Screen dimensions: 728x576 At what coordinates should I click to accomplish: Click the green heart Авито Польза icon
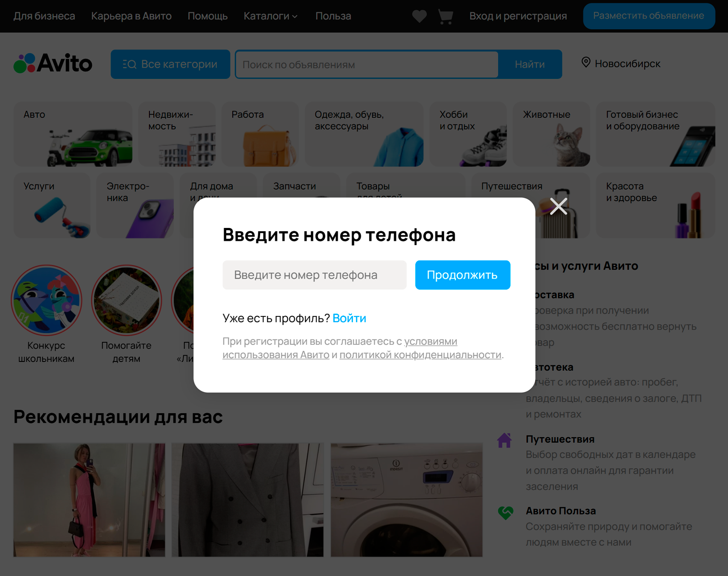point(505,513)
